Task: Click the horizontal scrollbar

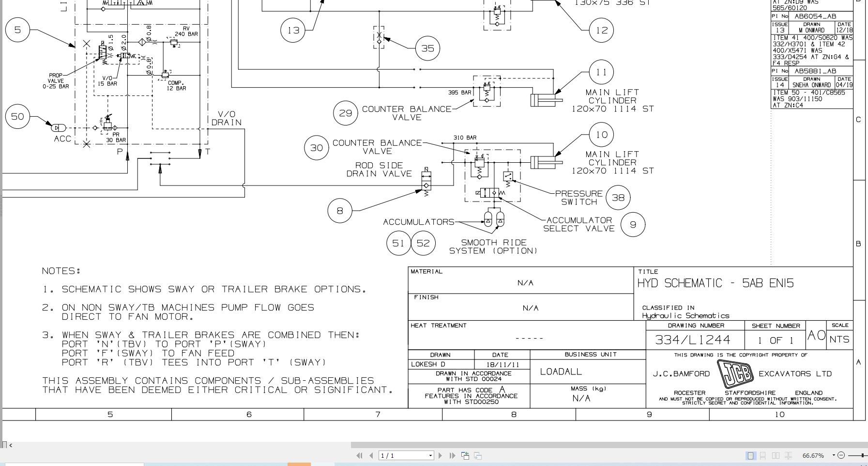Action: (x=609, y=445)
